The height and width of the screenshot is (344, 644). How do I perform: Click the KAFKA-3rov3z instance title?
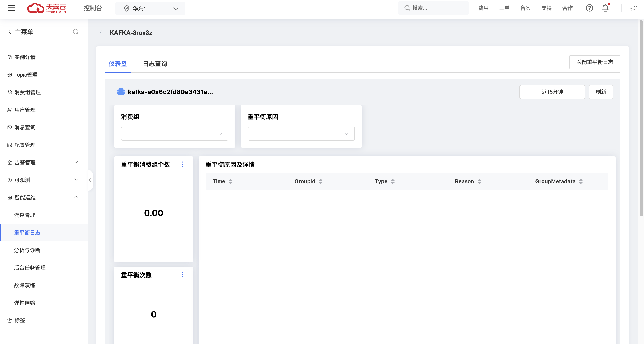(x=131, y=32)
